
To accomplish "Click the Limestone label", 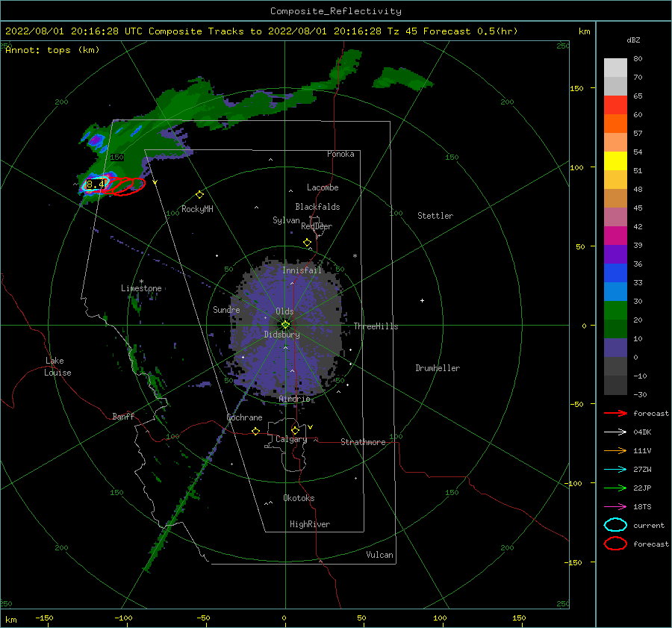I will click(x=141, y=288).
